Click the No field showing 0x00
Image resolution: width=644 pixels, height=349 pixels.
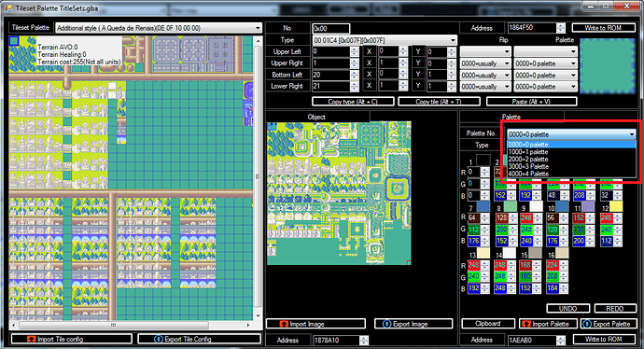point(331,28)
